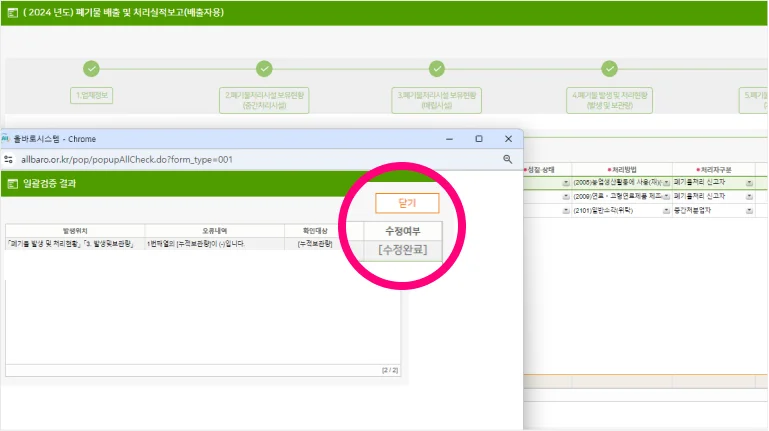Image resolution: width=769 pixels, height=431 pixels.
Task: Select step 2 폐기물처리시설 보유현황(중간처리시설)
Action: click(x=264, y=98)
